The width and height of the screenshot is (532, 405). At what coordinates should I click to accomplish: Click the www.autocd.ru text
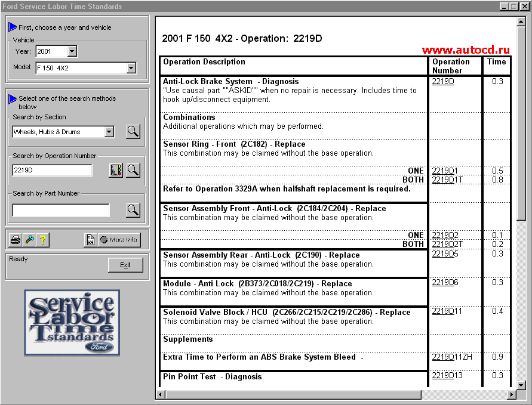coord(466,50)
